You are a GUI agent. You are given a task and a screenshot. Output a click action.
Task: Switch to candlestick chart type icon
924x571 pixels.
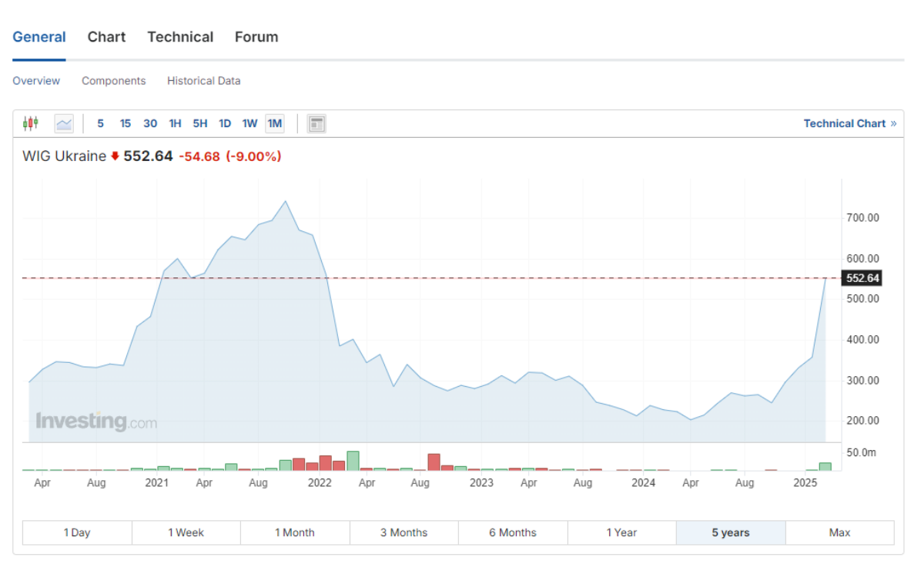[31, 123]
